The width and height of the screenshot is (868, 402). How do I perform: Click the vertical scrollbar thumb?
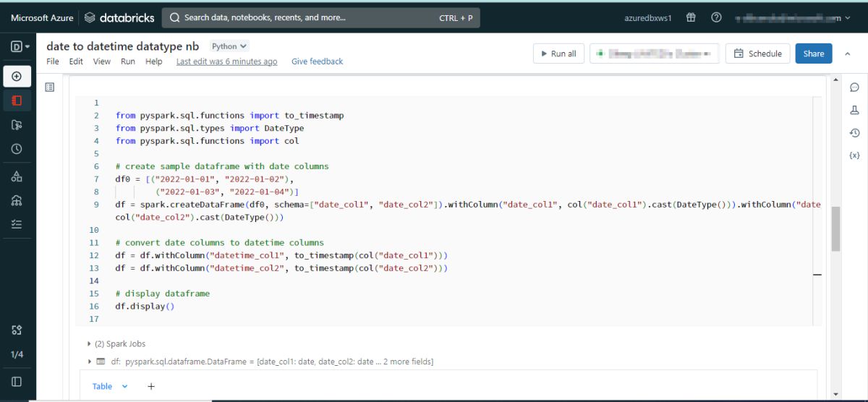coord(836,228)
